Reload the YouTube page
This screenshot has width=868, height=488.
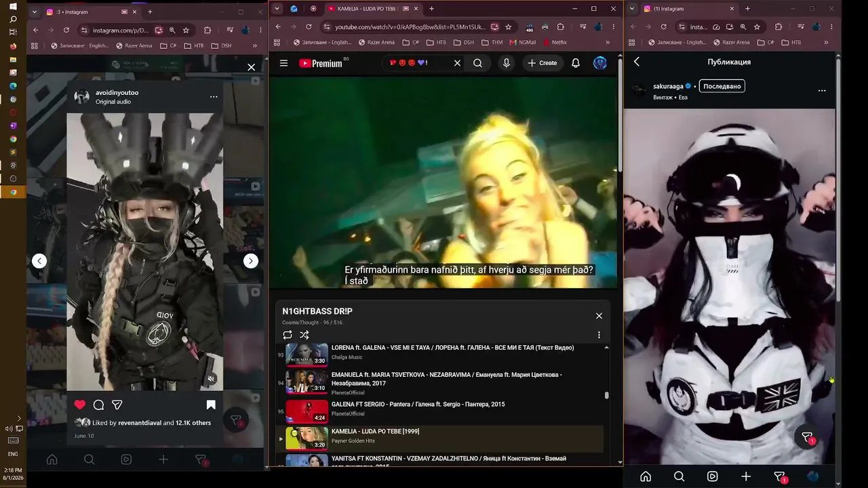tap(309, 27)
